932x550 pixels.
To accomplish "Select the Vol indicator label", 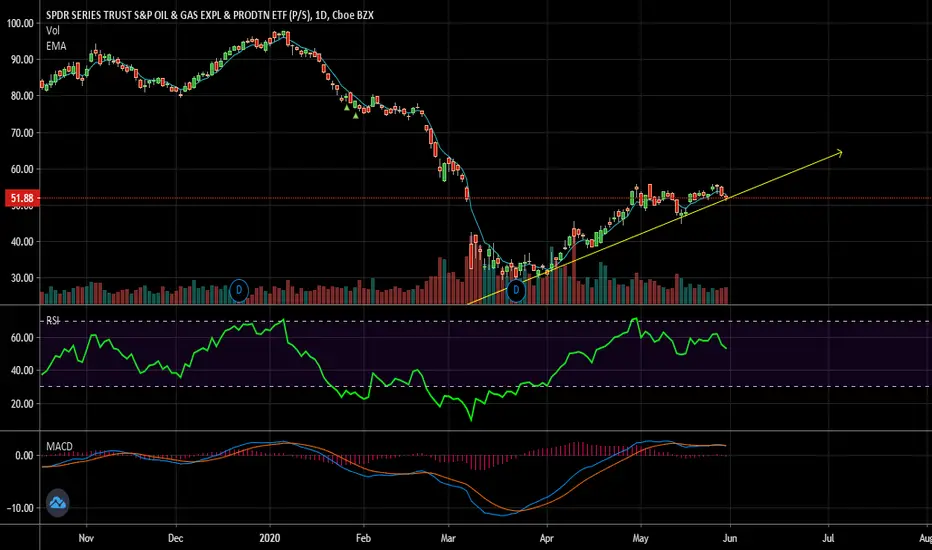I will pos(53,30).
